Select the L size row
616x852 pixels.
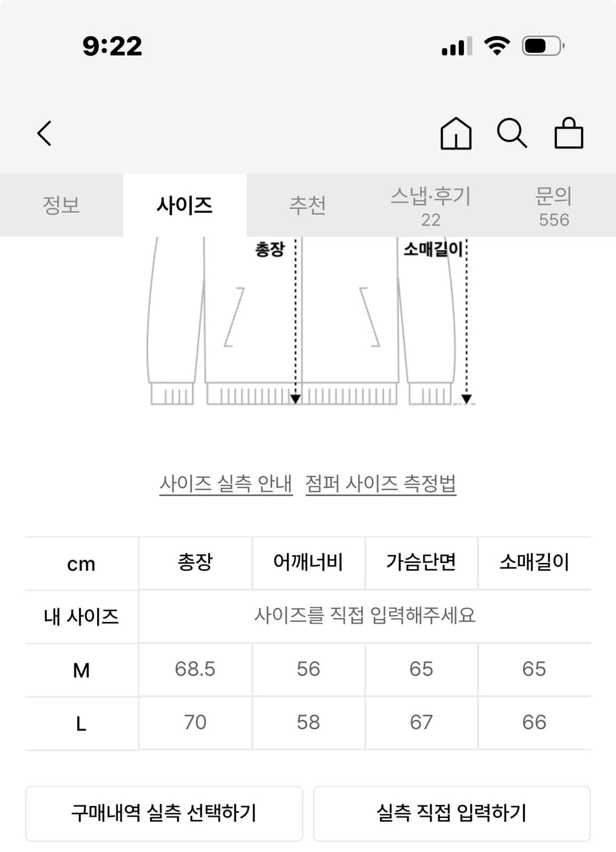tap(81, 723)
